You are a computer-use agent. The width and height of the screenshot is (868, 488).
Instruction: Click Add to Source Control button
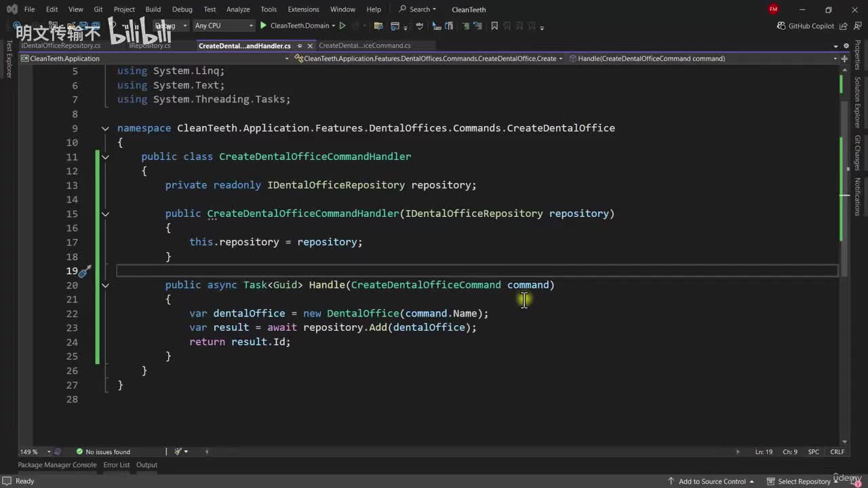click(x=712, y=481)
